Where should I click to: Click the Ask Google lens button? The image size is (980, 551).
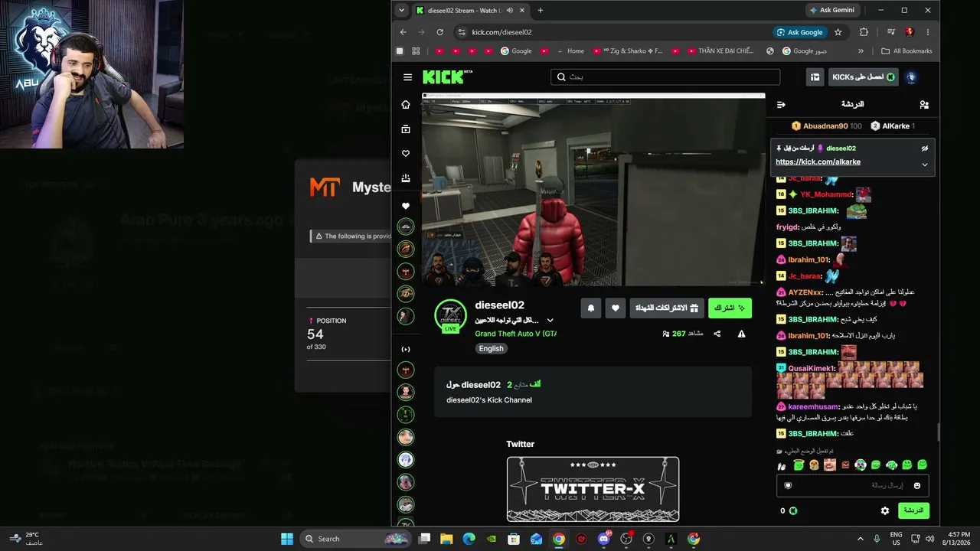pyautogui.click(x=800, y=32)
